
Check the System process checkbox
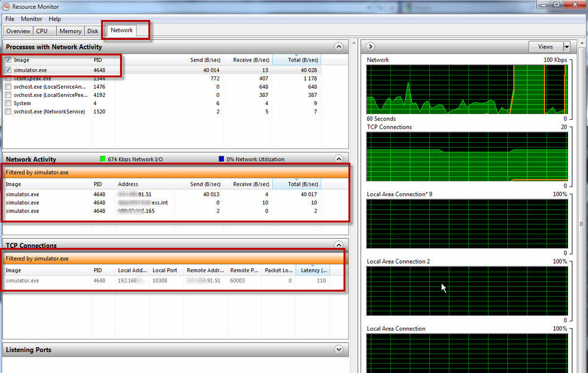click(8, 103)
